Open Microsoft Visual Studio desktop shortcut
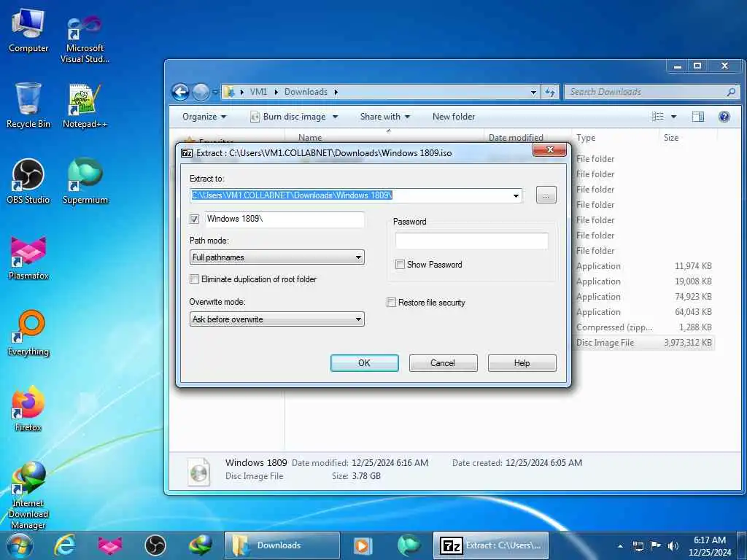 (85, 38)
